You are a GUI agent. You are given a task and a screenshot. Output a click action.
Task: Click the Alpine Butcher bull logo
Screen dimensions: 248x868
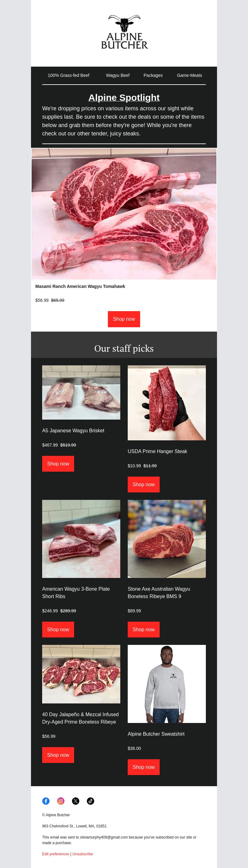(124, 32)
